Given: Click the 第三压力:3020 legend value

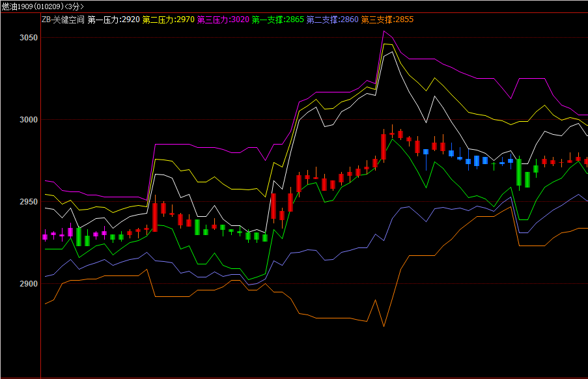Looking at the screenshot, I should 223,20.
